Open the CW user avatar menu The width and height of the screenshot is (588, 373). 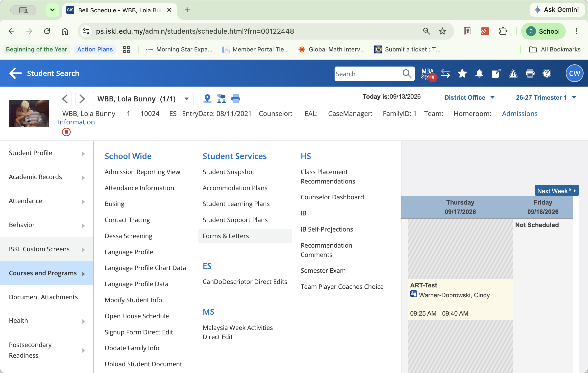574,73
